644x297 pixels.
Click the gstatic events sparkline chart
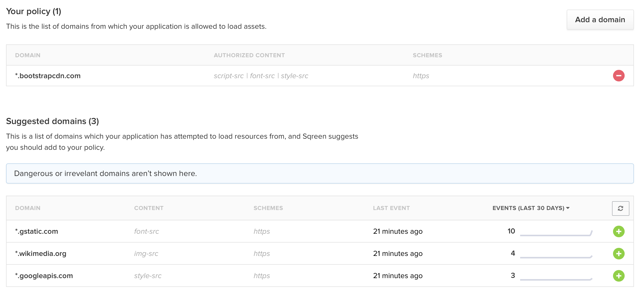tap(556, 233)
